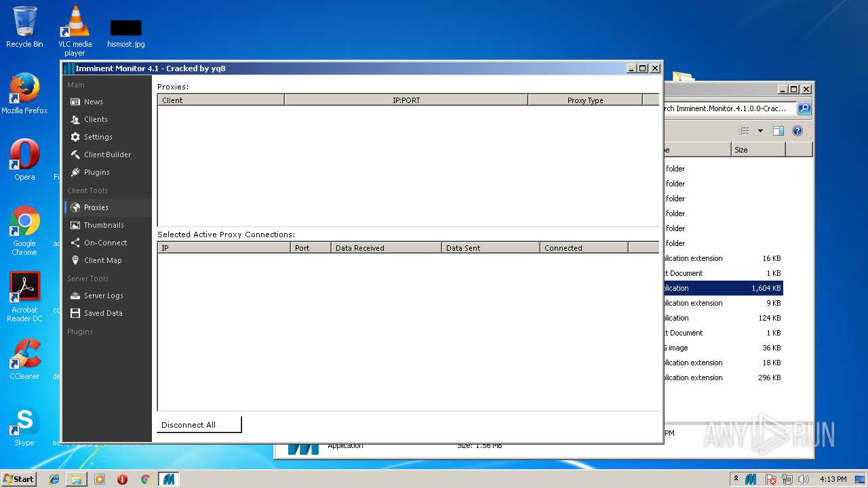Image resolution: width=868 pixels, height=488 pixels.
Task: Select the Recycle Bin desktop icon
Action: pyautogui.click(x=24, y=27)
